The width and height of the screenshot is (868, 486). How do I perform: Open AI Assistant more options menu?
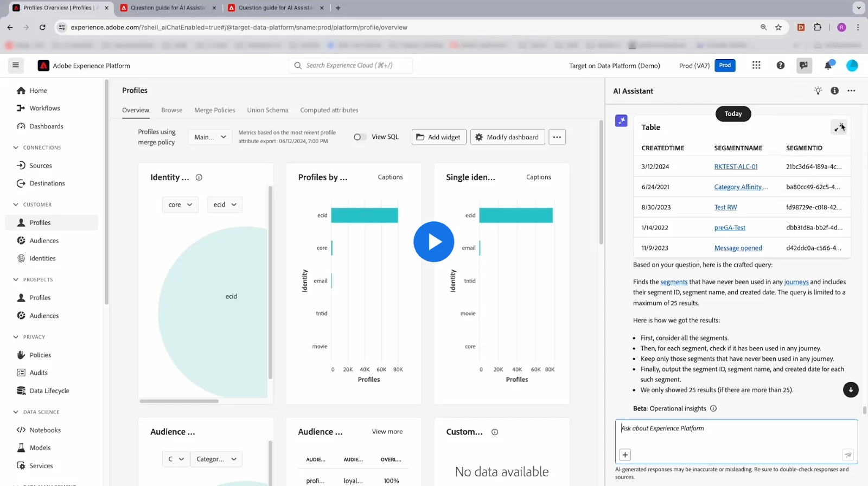[851, 91]
